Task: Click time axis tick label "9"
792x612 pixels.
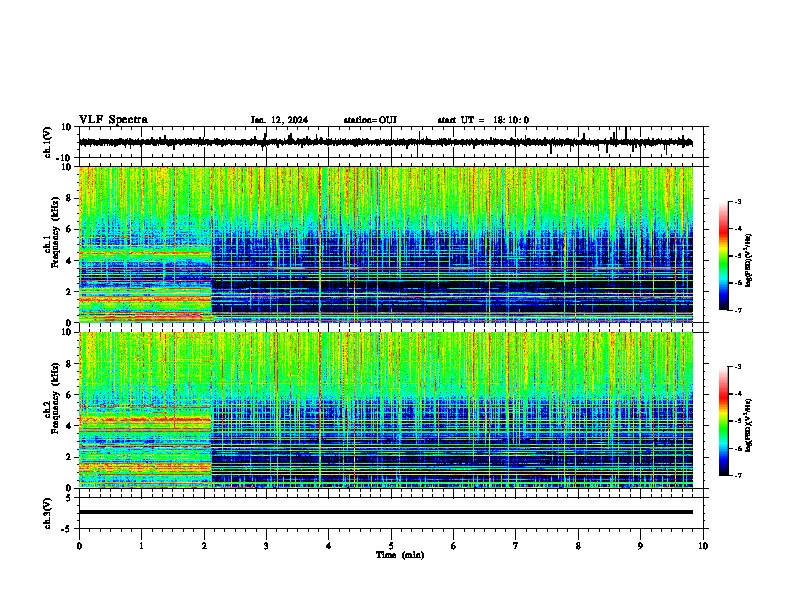Action: coord(640,546)
